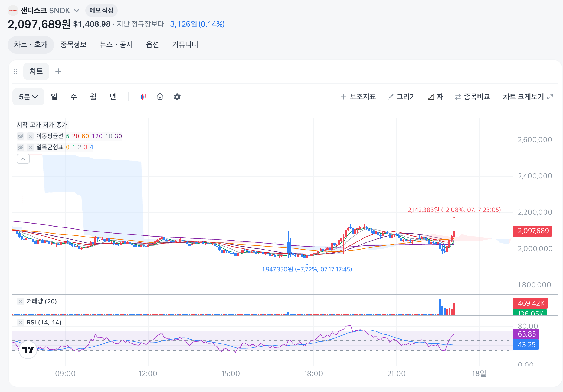Click the 일목균형표 label text
563x392 pixels.
50,147
